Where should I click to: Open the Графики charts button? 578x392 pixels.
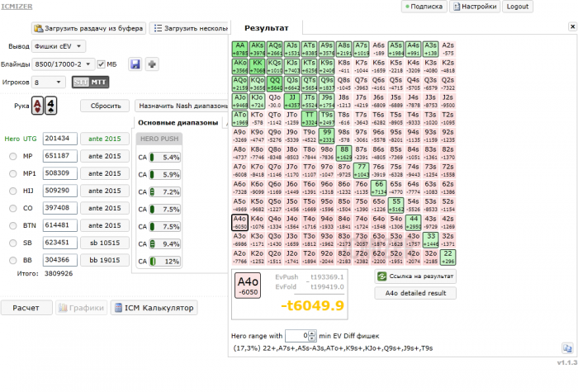point(82,308)
